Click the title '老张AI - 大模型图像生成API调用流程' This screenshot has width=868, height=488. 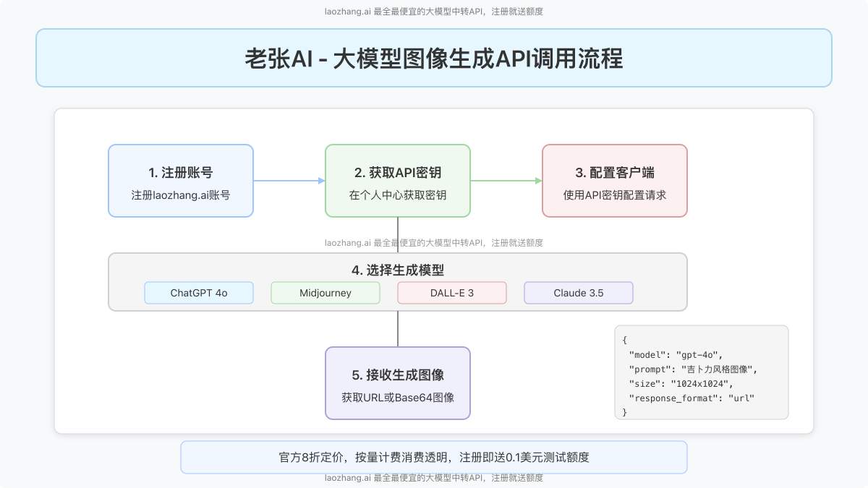coord(434,59)
